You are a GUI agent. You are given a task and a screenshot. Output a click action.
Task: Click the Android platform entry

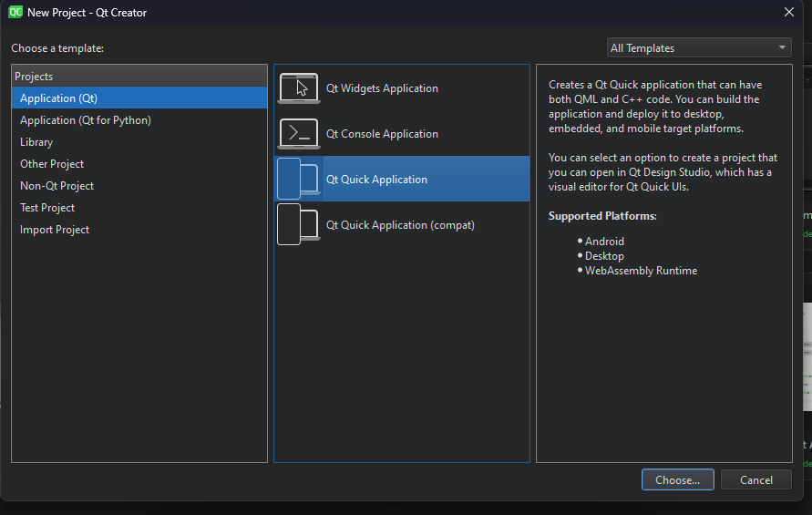pyautogui.click(x=604, y=242)
